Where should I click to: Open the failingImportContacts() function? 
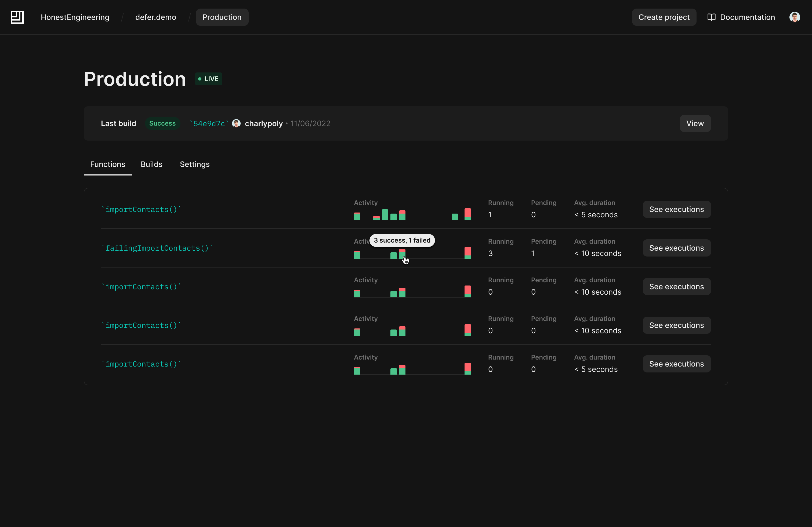click(x=157, y=248)
